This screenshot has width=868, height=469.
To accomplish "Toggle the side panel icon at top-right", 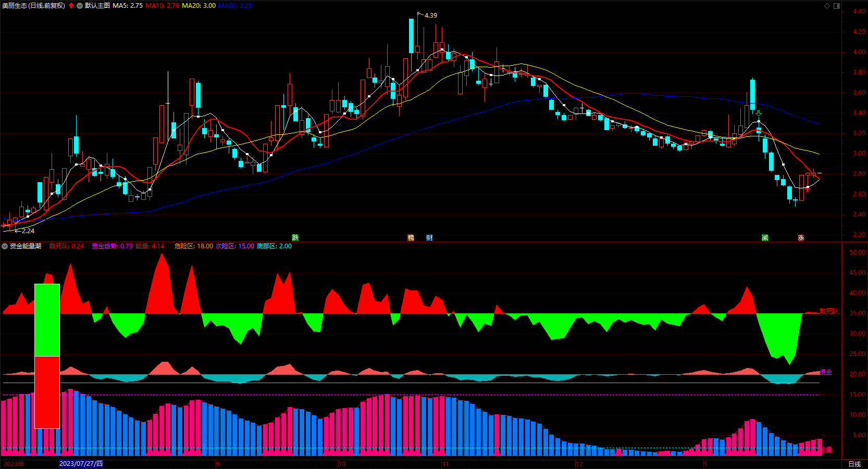I will (x=837, y=6).
